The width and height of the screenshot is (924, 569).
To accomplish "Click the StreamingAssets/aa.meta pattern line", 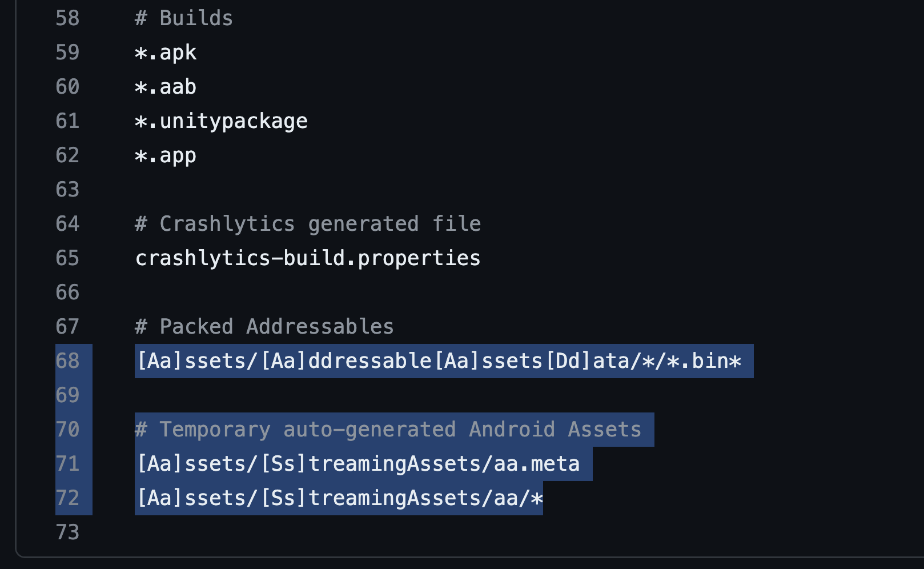I will (358, 464).
